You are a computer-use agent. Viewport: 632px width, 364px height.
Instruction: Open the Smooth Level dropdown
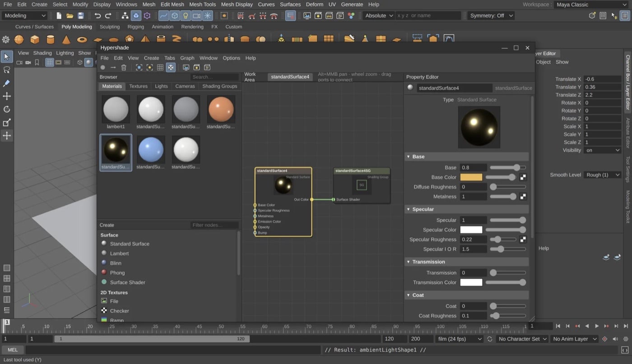click(x=602, y=175)
